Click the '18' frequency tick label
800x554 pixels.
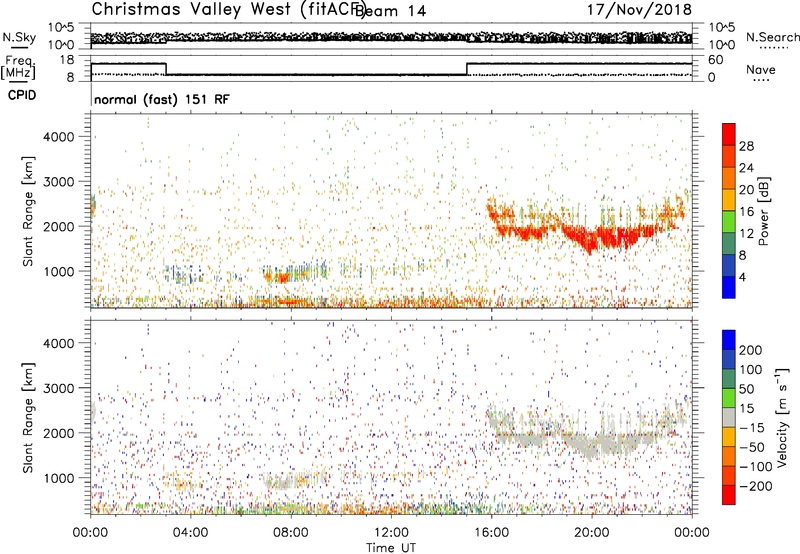67,60
